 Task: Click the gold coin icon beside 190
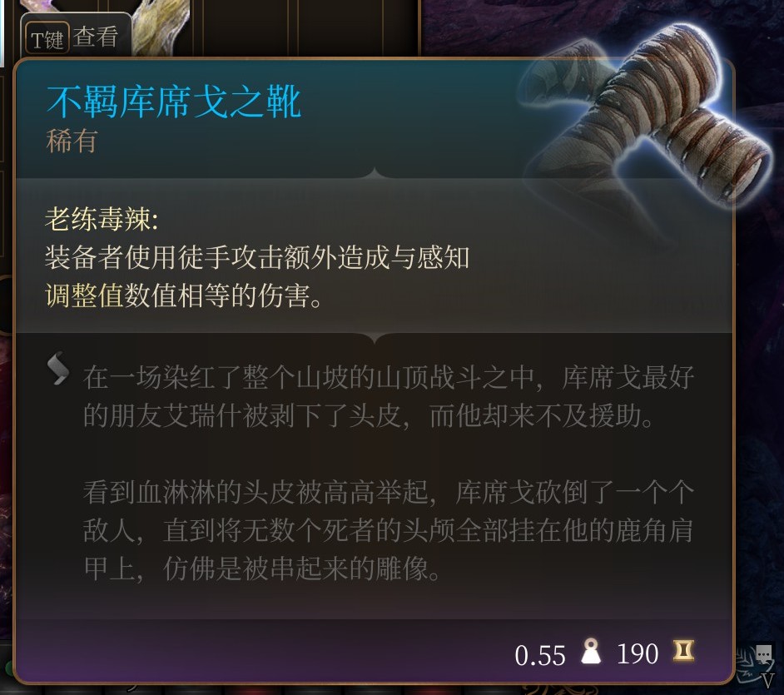[683, 650]
